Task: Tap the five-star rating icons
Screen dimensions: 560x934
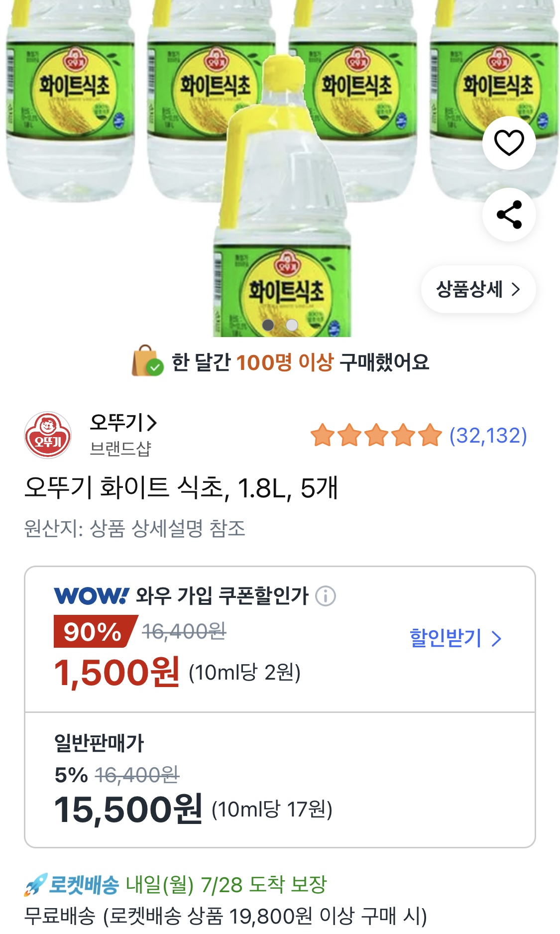Action: coord(376,435)
